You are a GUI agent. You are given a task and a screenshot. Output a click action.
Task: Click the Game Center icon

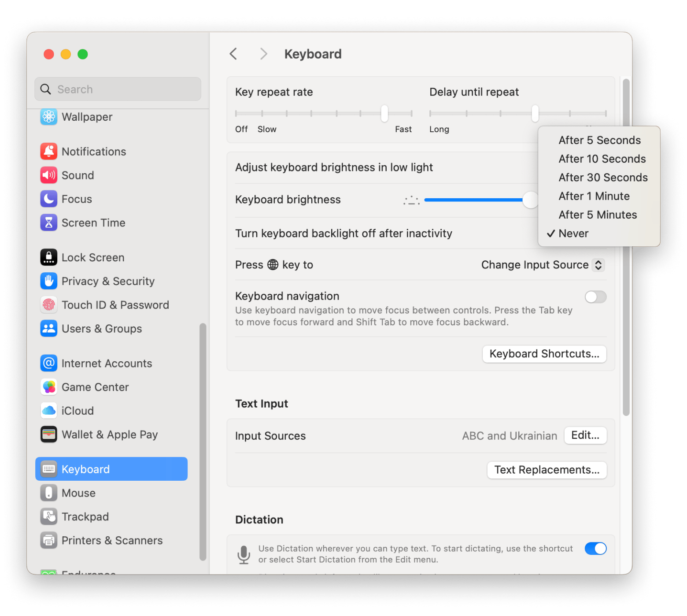tap(49, 387)
